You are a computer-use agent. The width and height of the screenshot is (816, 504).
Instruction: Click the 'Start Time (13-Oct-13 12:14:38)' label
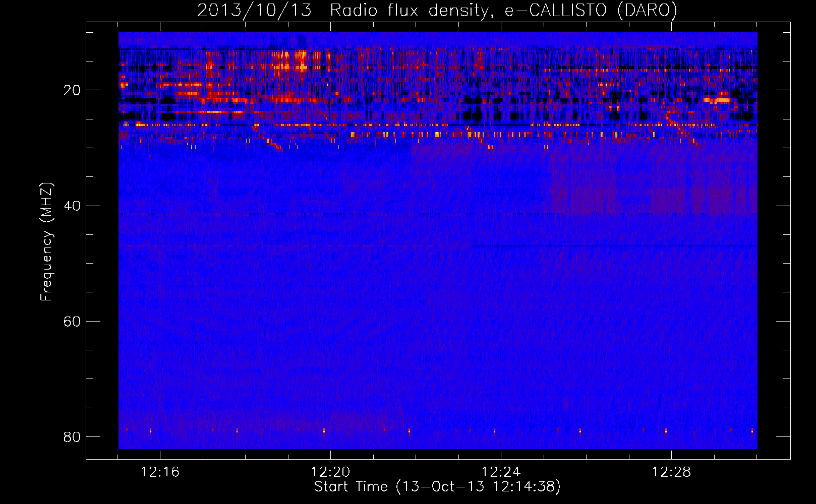tap(437, 487)
